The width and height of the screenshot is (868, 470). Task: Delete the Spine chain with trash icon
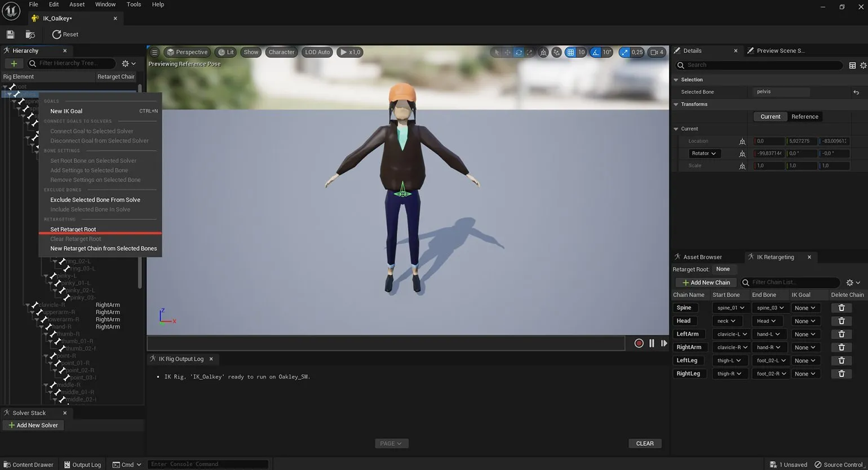[841, 308]
